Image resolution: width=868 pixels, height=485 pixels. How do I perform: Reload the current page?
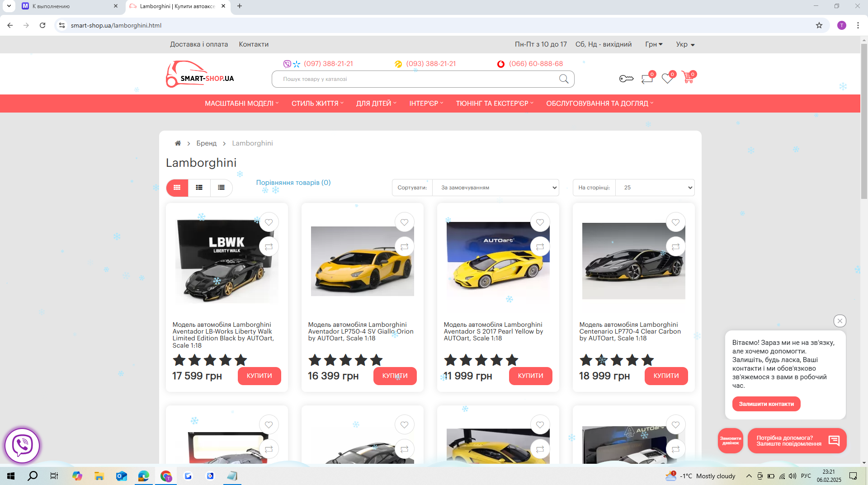42,25
